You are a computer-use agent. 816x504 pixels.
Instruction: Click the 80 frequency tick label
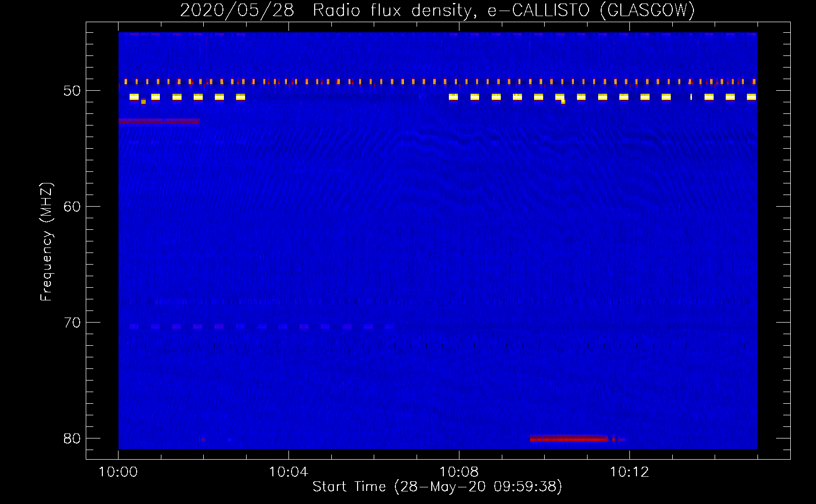pyautogui.click(x=72, y=438)
